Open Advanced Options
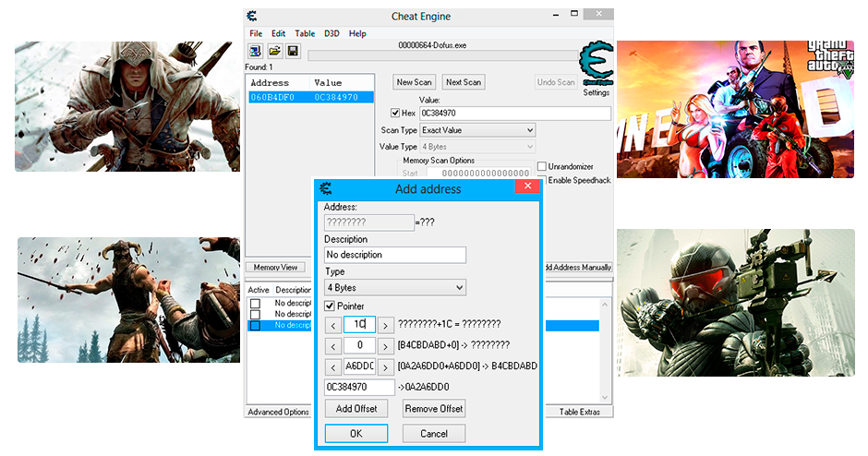Screen dimensions: 868x456 pos(279,412)
